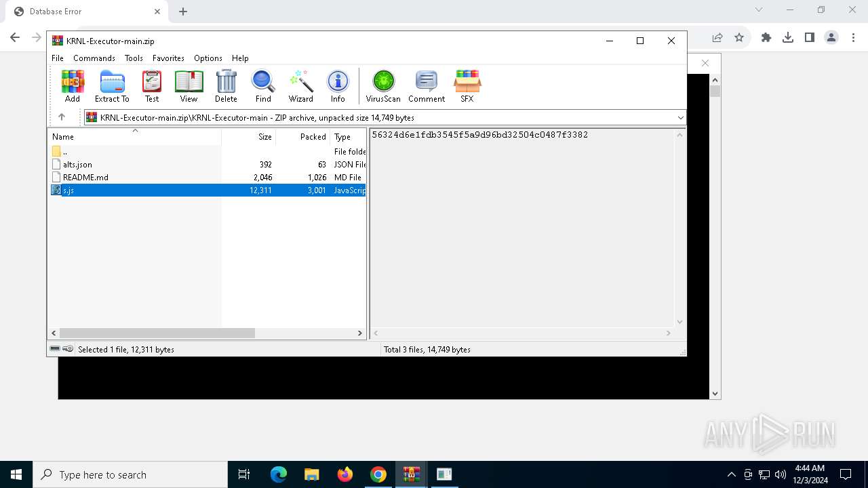868x488 pixels.
Task: Bookmark this page star icon
Action: pyautogui.click(x=739, y=37)
